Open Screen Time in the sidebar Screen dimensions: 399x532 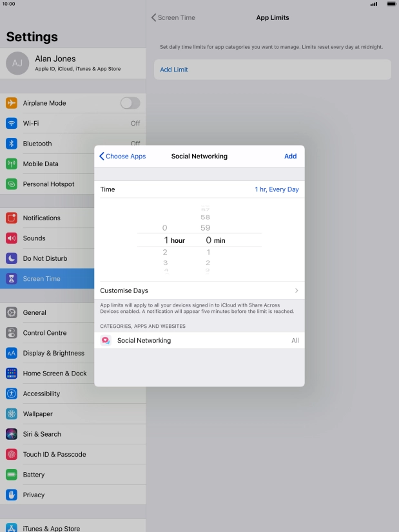[x=42, y=279]
